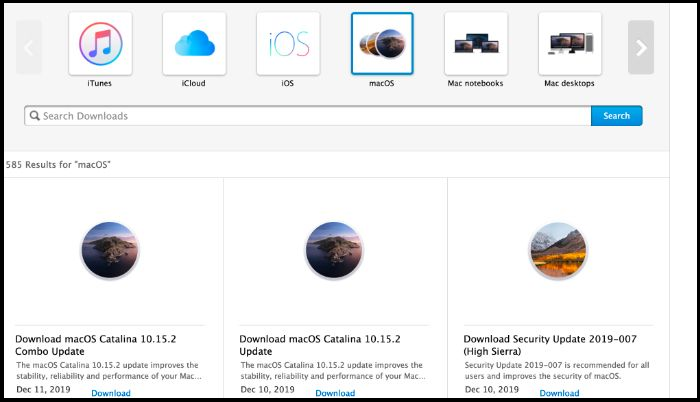
Task: Select the Mac desktops category icon
Action: [x=569, y=44]
